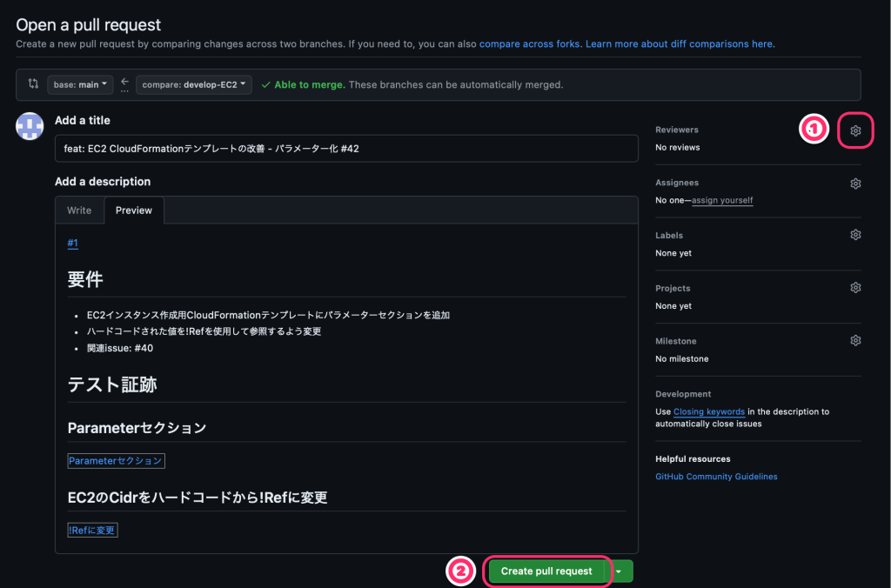Image resolution: width=891 pixels, height=588 pixels.
Task: Click the Create pull request button
Action: coord(546,571)
